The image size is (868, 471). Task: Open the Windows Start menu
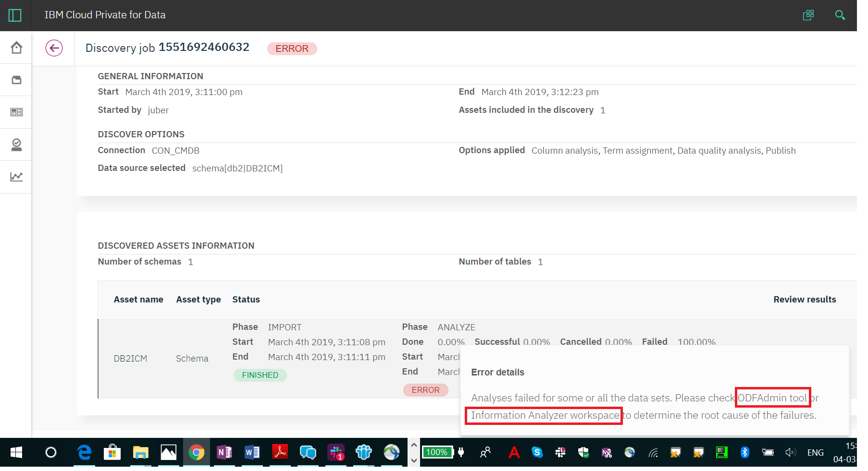tap(16, 452)
